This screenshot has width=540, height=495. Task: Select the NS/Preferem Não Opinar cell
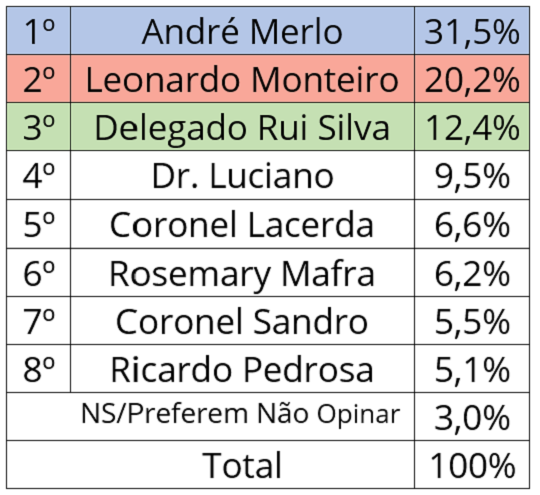coord(210,416)
